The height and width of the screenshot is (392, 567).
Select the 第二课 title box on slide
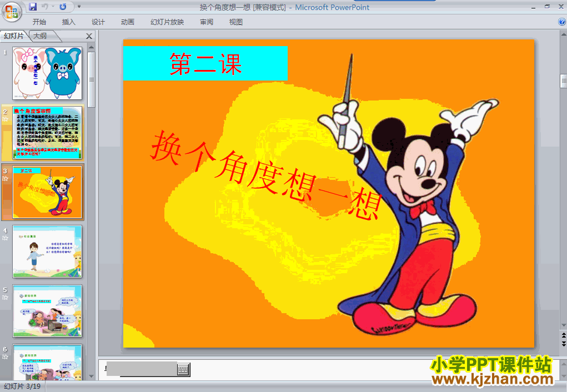point(205,63)
